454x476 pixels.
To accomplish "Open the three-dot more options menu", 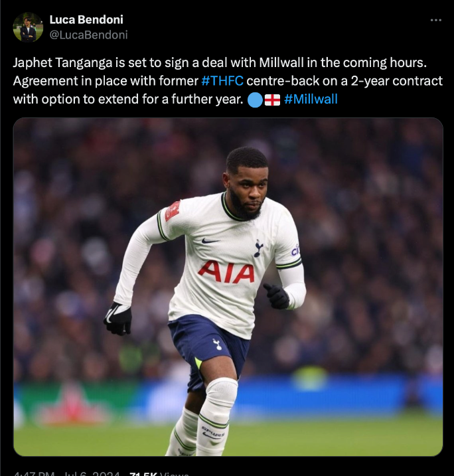I will pyautogui.click(x=436, y=20).
